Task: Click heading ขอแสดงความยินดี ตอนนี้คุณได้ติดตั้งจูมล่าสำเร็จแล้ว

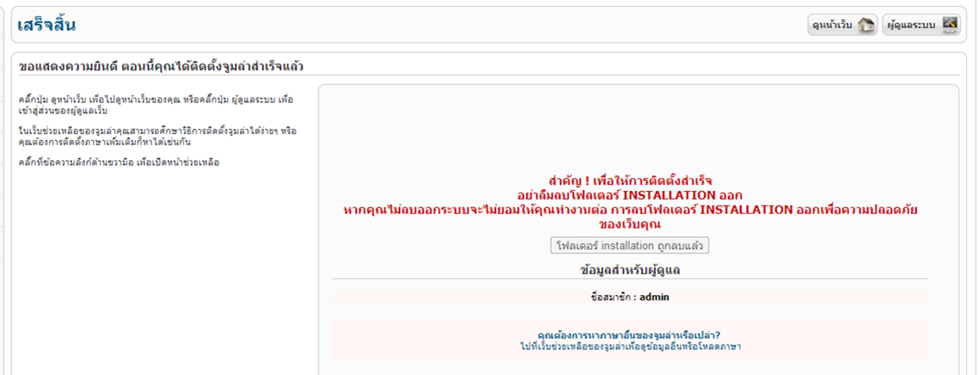Action: (x=162, y=66)
